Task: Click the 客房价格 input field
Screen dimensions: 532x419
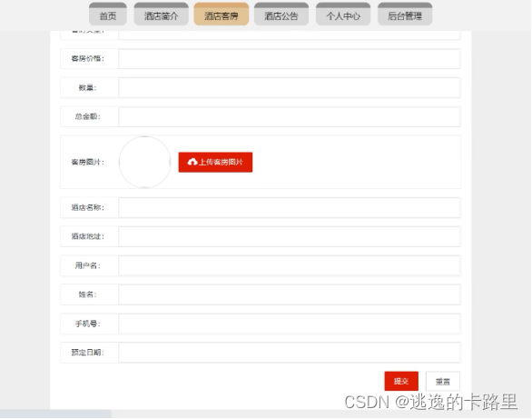Action: click(x=290, y=59)
